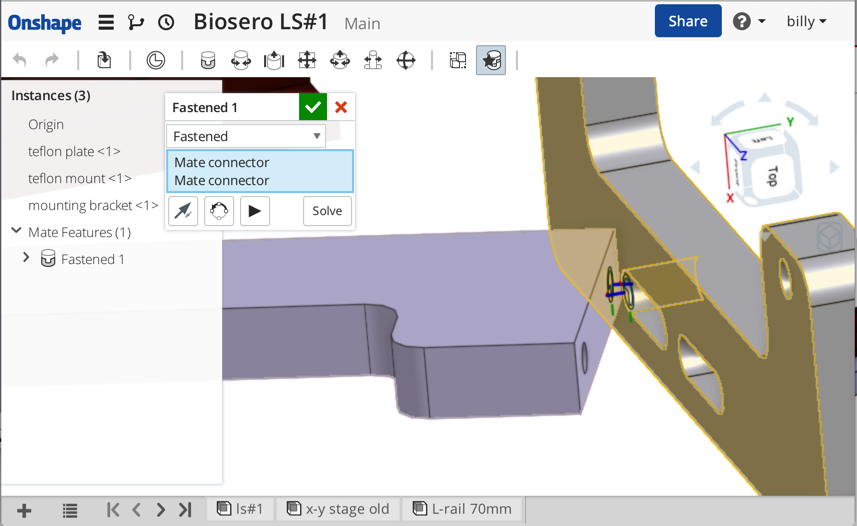857x526 pixels.
Task: Click the Share button
Action: tap(688, 21)
